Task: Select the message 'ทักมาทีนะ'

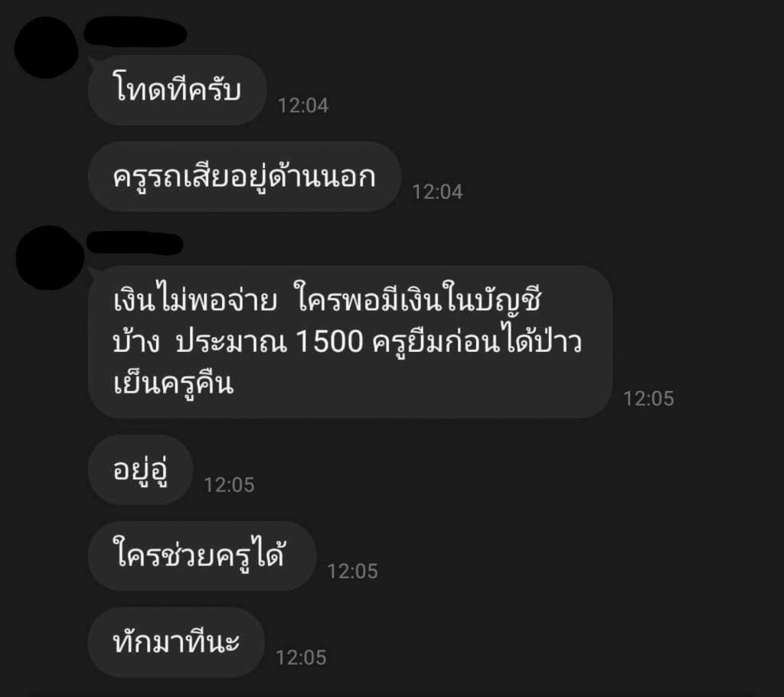Action: [x=176, y=642]
